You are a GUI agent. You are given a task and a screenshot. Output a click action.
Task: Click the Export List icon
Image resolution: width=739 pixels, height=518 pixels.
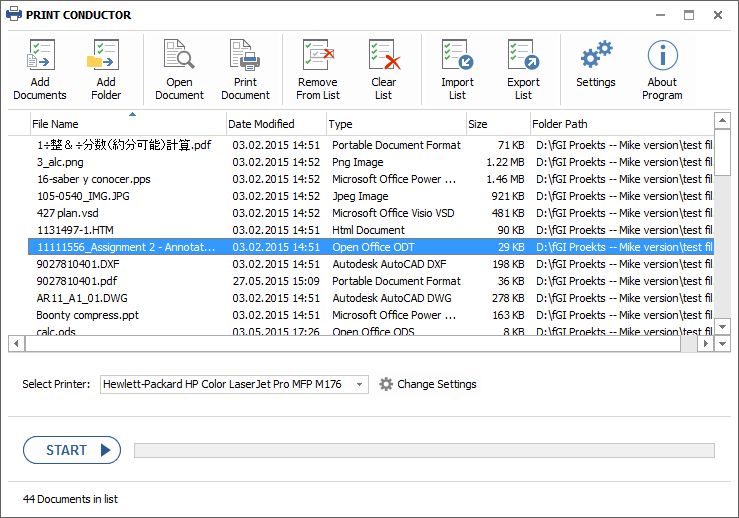(523, 56)
